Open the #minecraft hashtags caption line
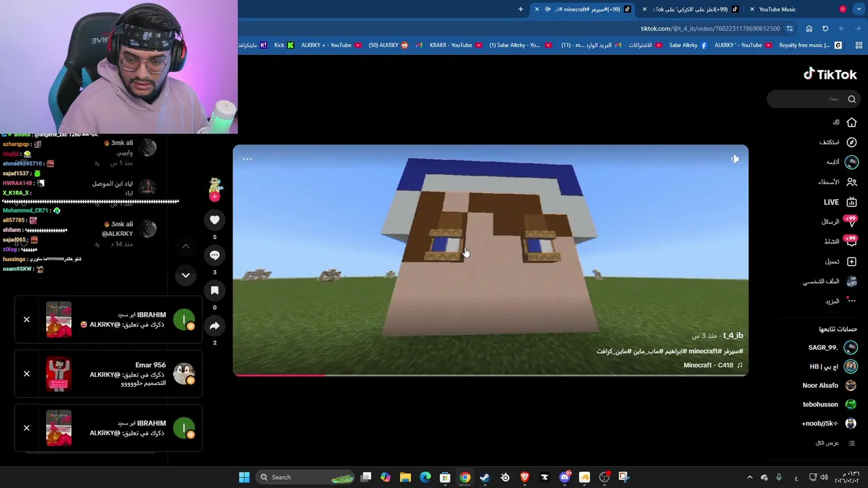This screenshot has width=868, height=488. (670, 351)
